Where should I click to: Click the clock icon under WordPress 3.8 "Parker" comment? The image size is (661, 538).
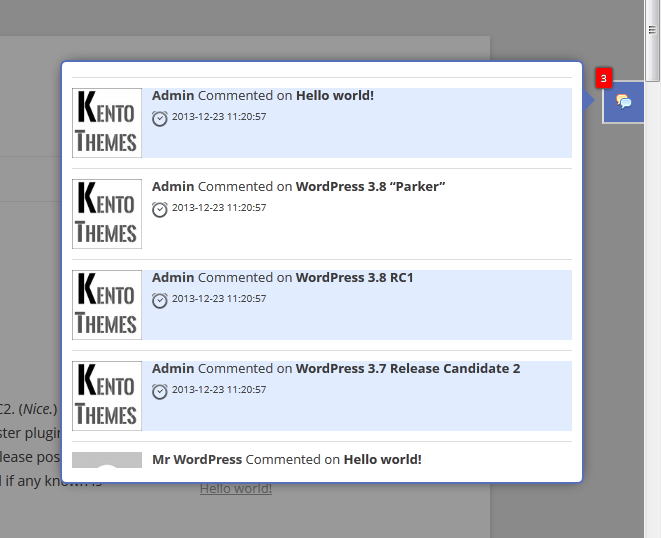pyautogui.click(x=160, y=210)
